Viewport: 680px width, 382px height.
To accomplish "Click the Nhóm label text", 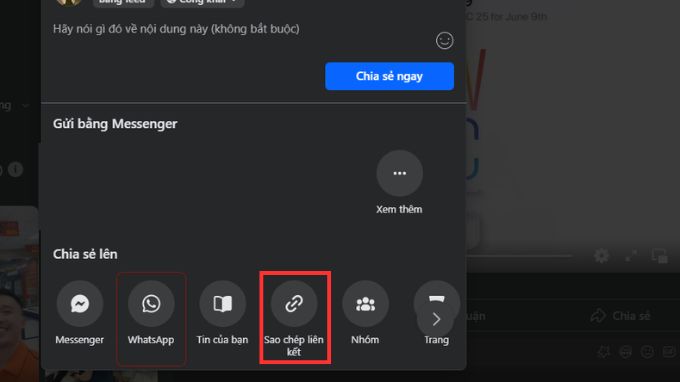I will click(365, 340).
